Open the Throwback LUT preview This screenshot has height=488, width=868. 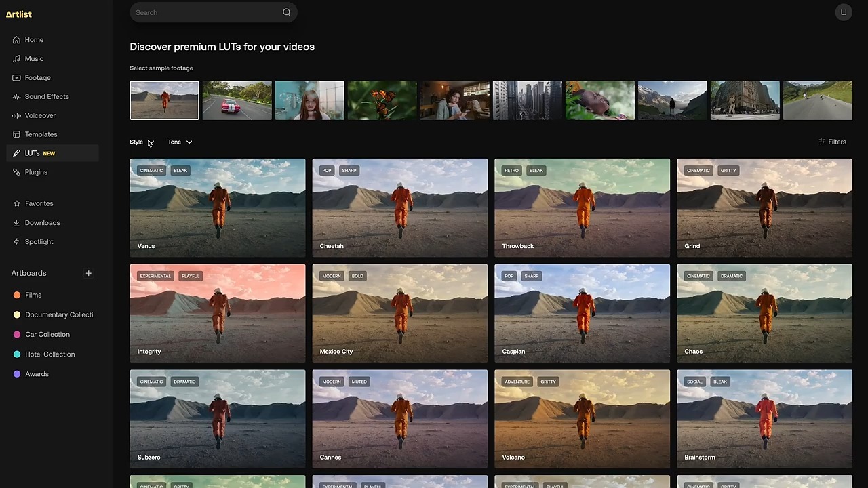(583, 208)
